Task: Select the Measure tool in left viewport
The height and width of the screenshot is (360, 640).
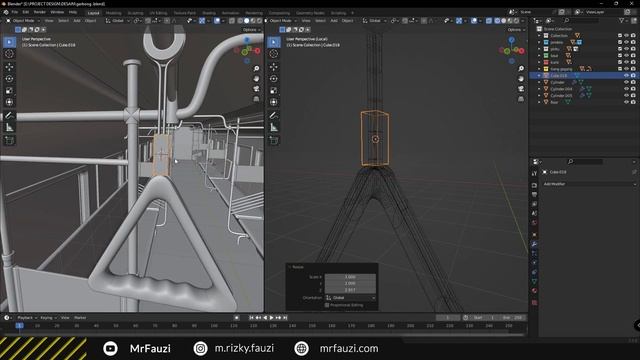Action: [x=9, y=127]
